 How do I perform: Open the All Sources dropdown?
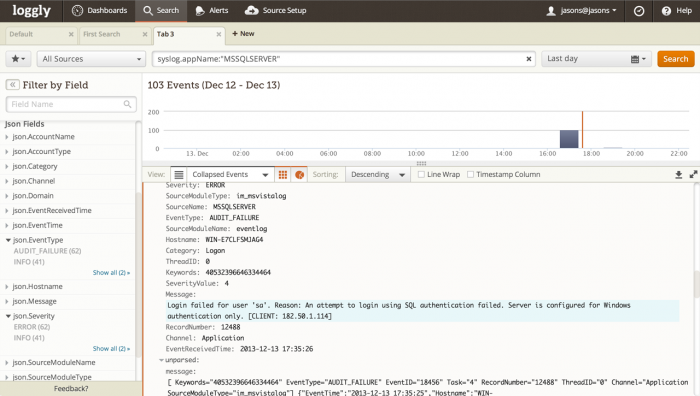tap(92, 59)
